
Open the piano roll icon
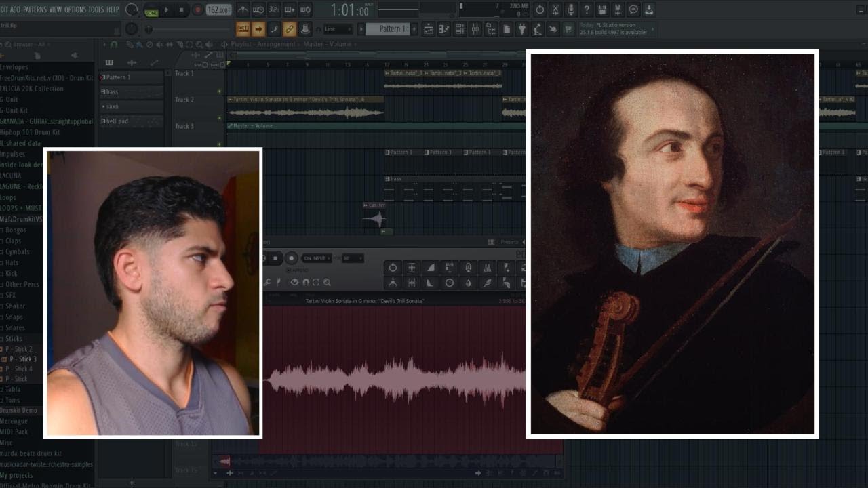(x=444, y=29)
